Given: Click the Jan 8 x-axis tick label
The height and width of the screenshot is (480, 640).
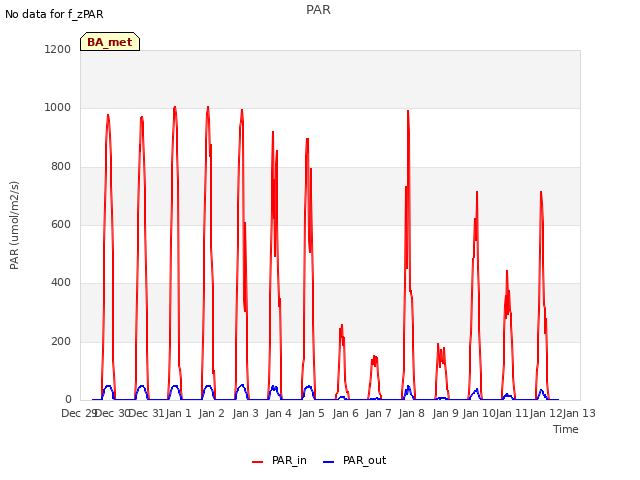Looking at the screenshot, I should point(411,413).
